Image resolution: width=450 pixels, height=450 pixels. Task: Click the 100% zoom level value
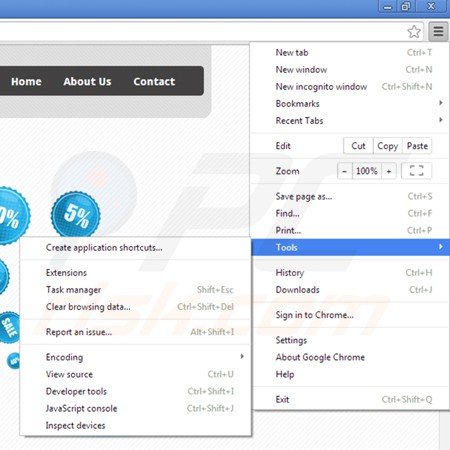click(367, 171)
